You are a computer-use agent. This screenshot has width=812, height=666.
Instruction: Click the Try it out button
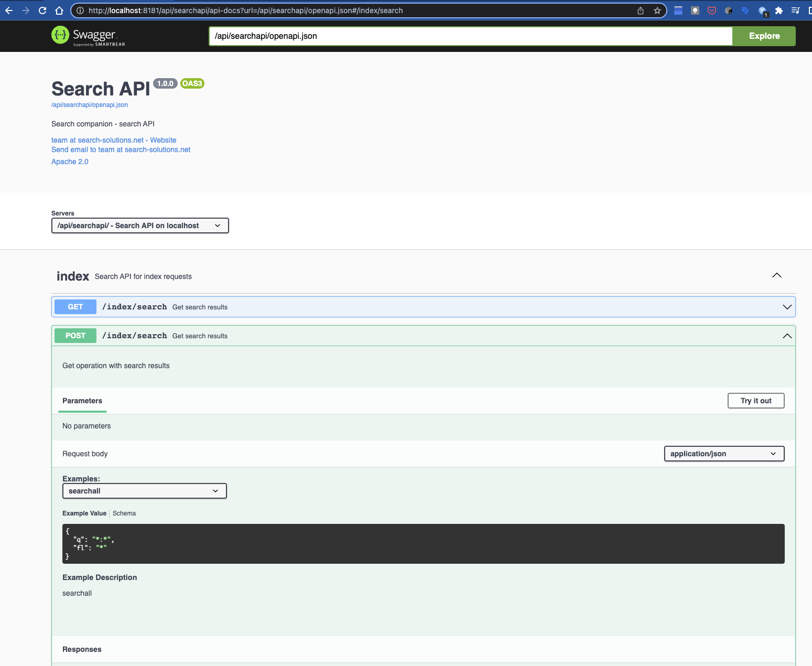(x=755, y=401)
